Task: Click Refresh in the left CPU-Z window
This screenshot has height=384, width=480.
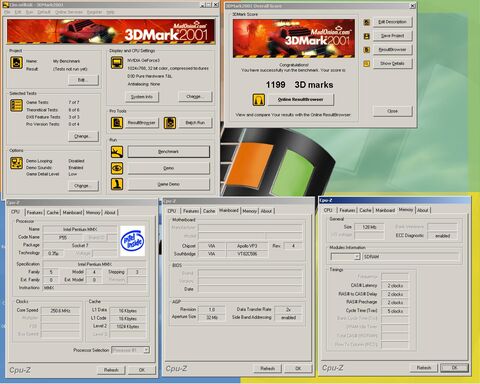Action: [x=111, y=370]
